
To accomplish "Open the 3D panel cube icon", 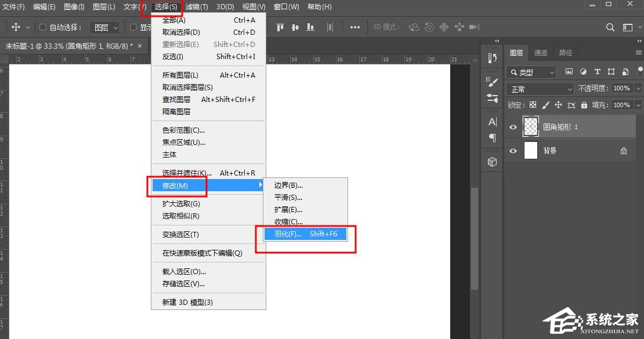I will [x=491, y=162].
